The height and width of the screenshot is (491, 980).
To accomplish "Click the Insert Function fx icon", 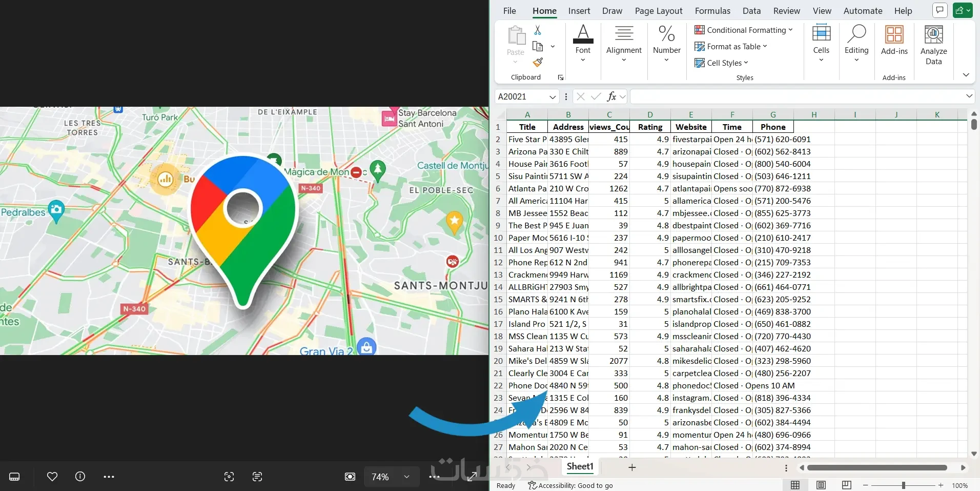I will coord(611,96).
